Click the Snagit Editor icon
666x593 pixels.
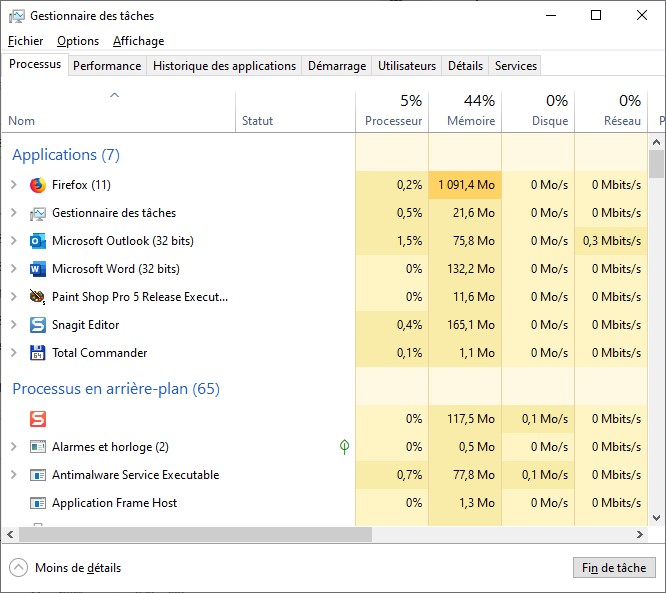38,325
